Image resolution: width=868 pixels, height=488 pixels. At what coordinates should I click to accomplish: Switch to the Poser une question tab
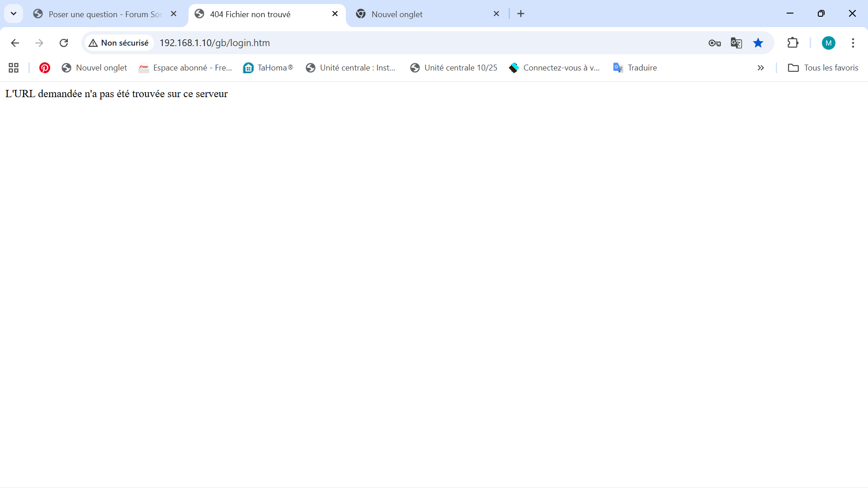coord(104,14)
